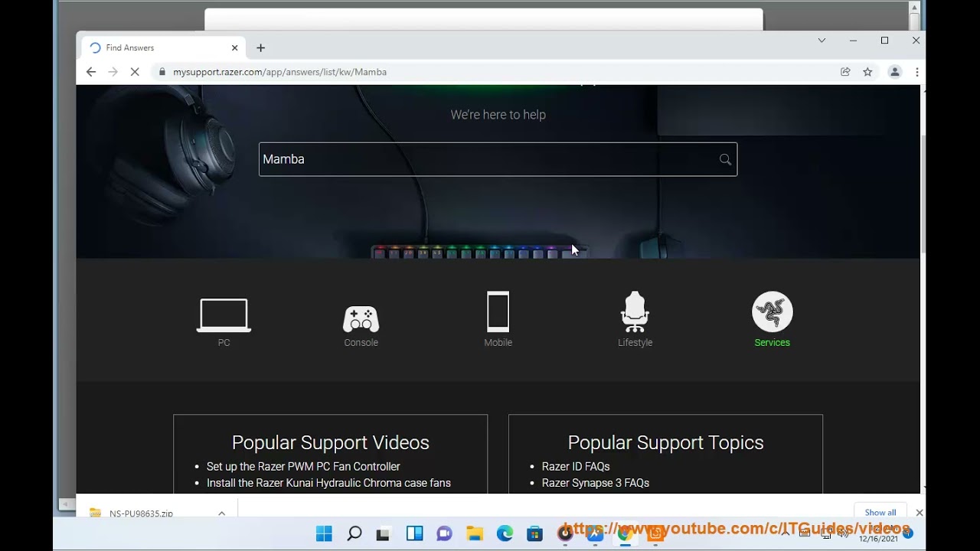Expand options for NS-PU98635.zip download
This screenshot has width=980, height=551.
pos(221,514)
